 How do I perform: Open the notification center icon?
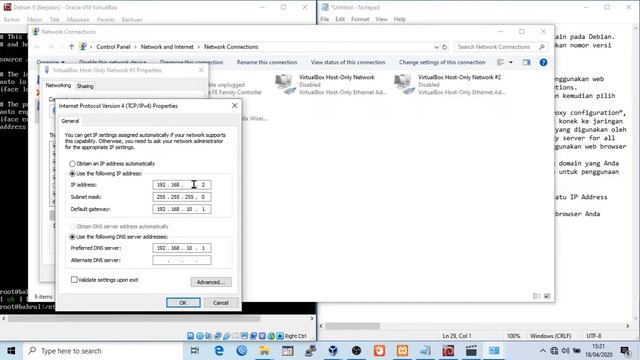click(x=625, y=351)
